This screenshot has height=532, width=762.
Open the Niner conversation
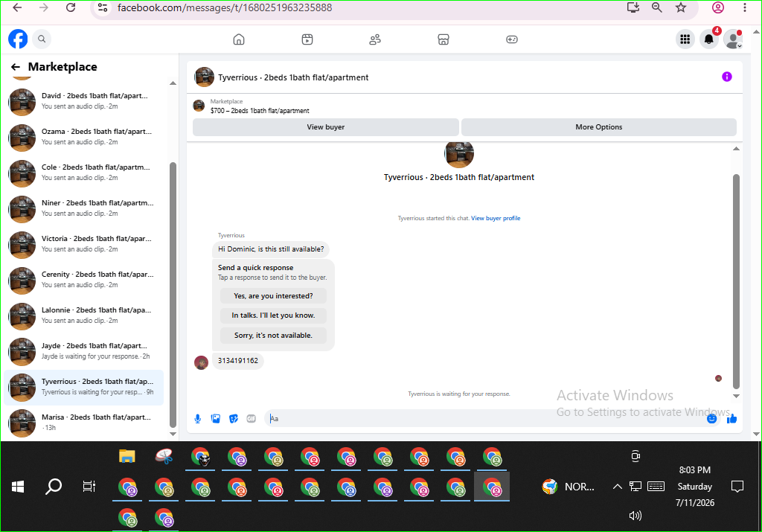click(83, 208)
